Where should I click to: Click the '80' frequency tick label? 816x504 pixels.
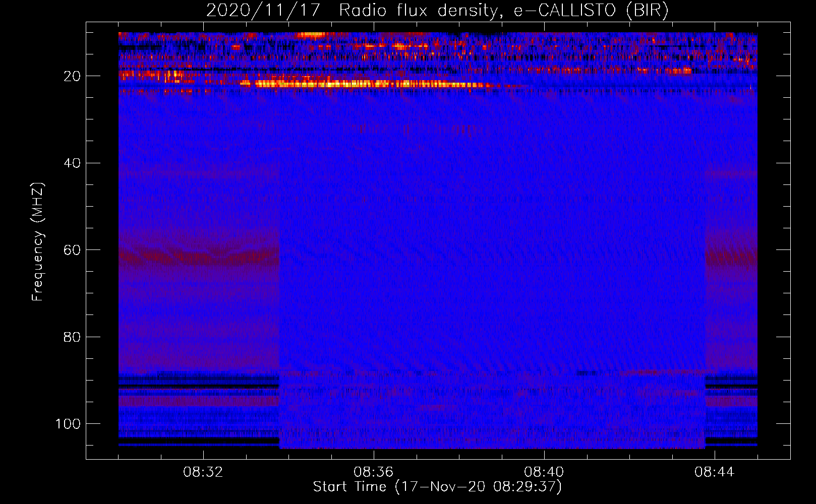(x=72, y=337)
